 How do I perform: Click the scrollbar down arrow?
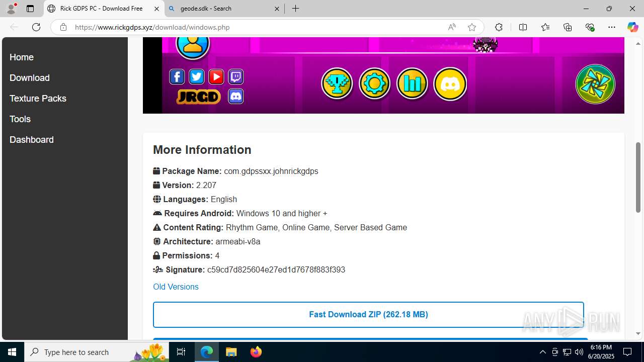coord(638,334)
